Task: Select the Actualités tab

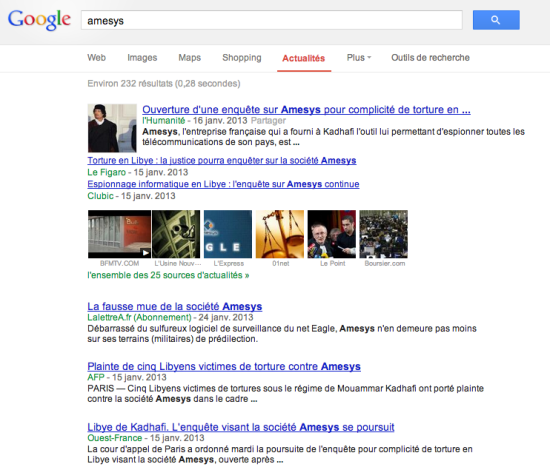Action: click(x=304, y=58)
